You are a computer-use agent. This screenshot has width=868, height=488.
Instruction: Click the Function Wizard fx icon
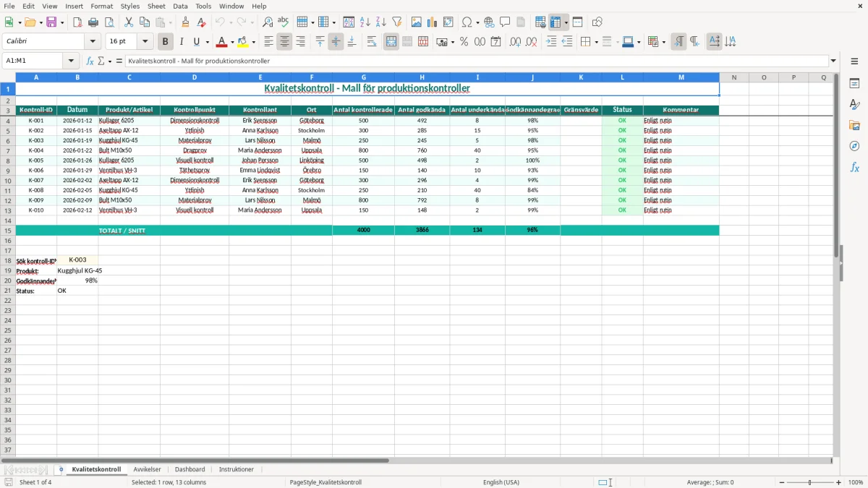pyautogui.click(x=90, y=61)
